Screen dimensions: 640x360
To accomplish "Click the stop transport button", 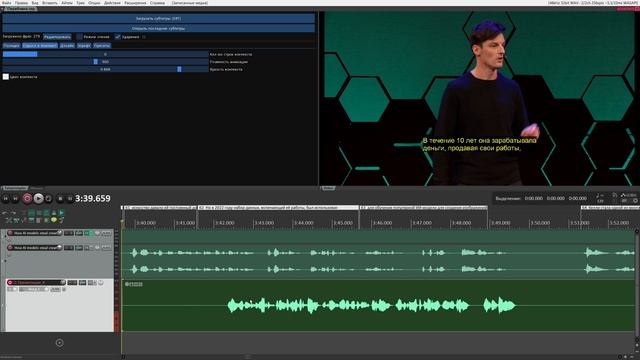I will pos(60,198).
